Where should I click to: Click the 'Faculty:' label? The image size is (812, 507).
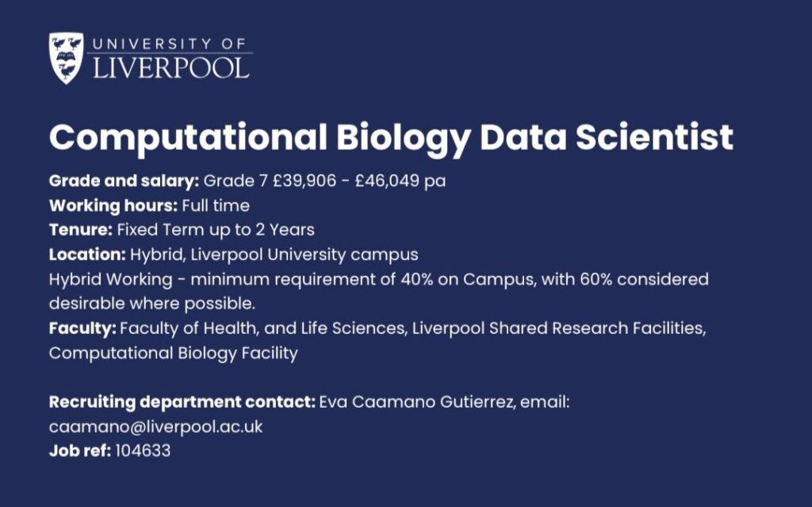click(x=82, y=328)
